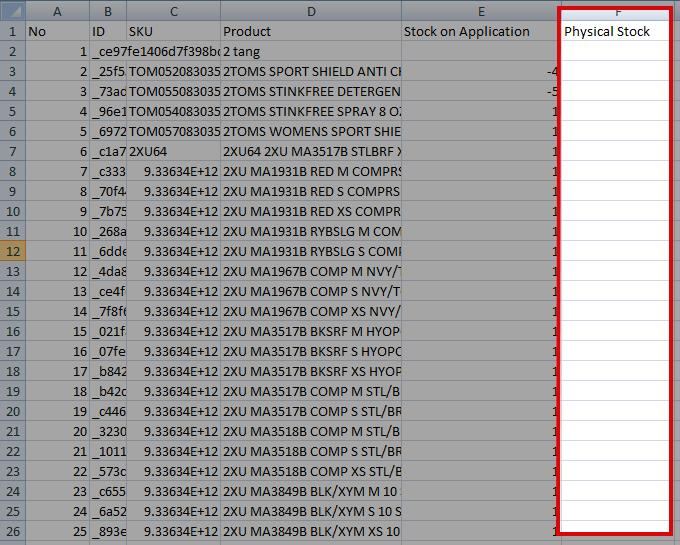Click the 'No' header cell
The height and width of the screenshot is (545, 680).
(57, 31)
